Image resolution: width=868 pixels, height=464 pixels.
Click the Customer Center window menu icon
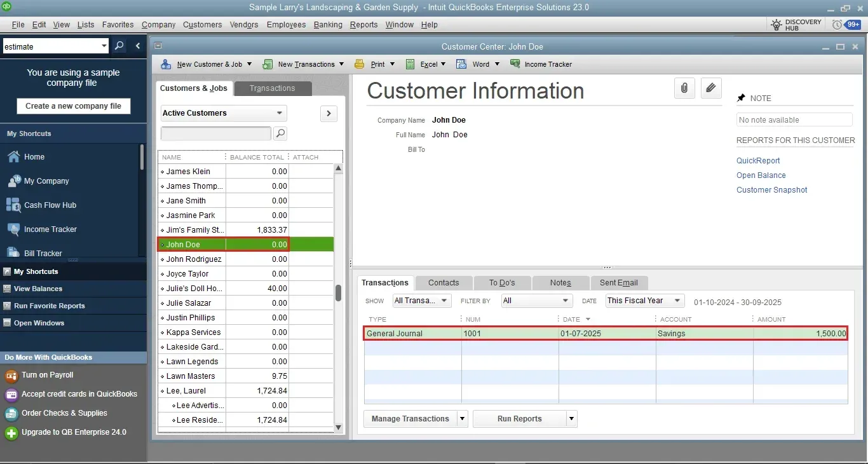(x=158, y=46)
